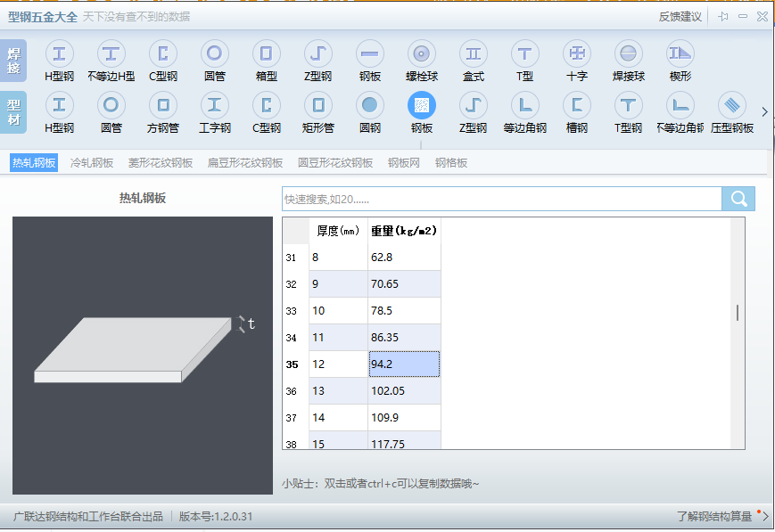Open 了解钢结构算量 link
The image size is (775, 532).
(714, 517)
